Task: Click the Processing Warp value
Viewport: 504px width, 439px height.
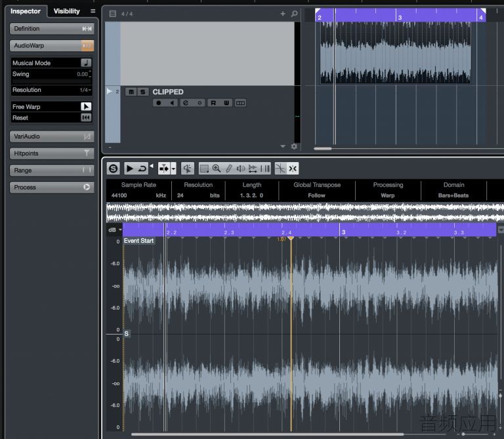Action: 388,196
